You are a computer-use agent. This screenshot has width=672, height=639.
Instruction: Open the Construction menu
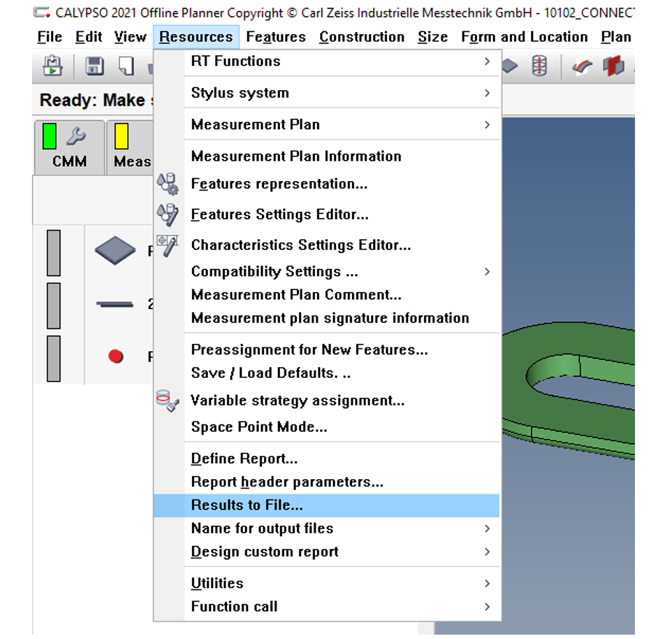[x=361, y=37]
